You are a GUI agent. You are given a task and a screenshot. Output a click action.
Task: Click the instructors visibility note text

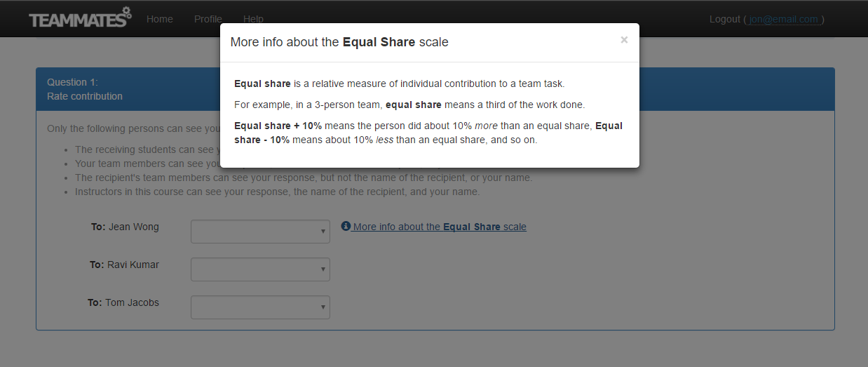click(278, 192)
